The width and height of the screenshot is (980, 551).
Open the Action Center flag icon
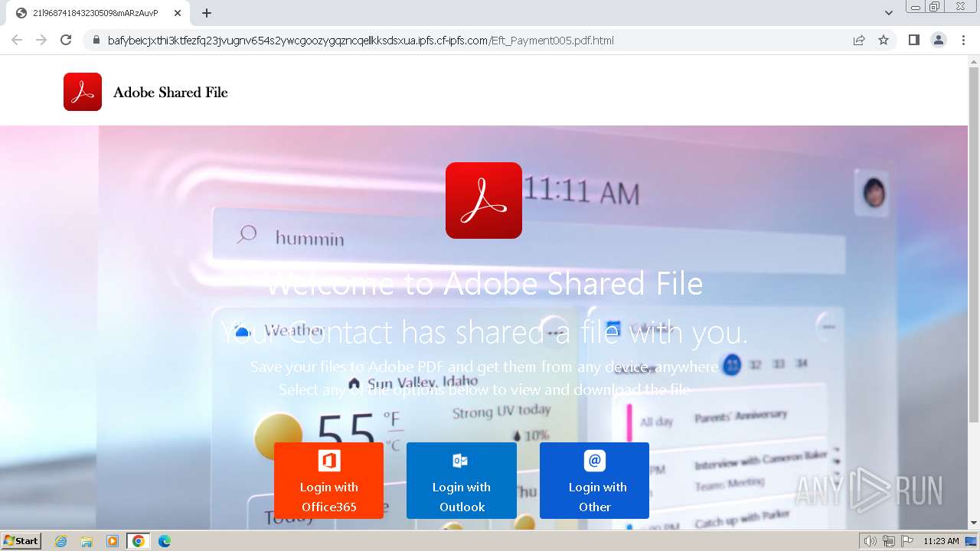907,541
